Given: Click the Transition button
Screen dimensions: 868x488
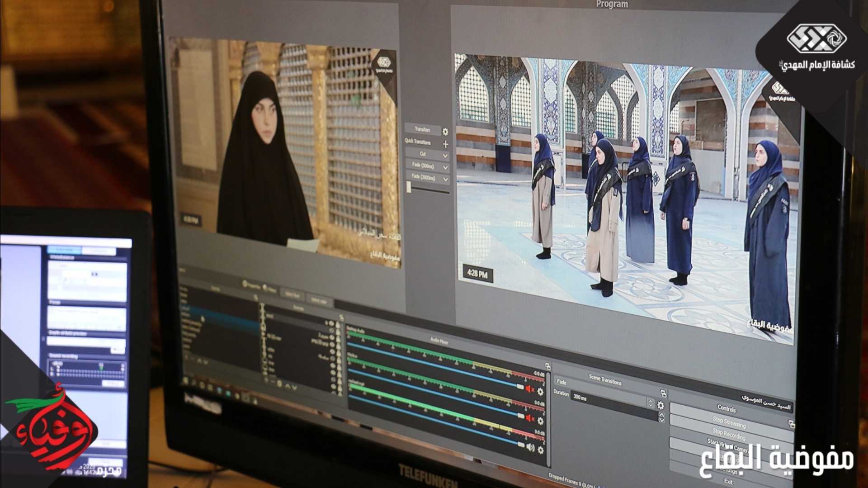Looking at the screenshot, I should tap(422, 129).
